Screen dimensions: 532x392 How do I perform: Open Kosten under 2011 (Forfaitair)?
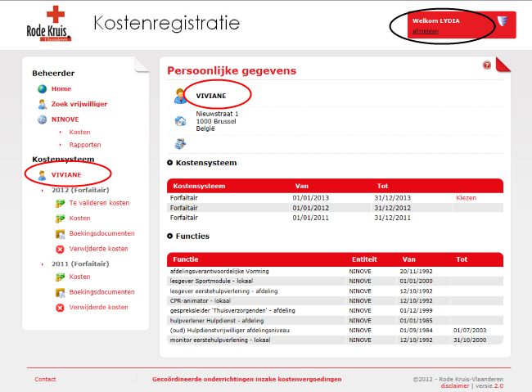[x=79, y=277]
